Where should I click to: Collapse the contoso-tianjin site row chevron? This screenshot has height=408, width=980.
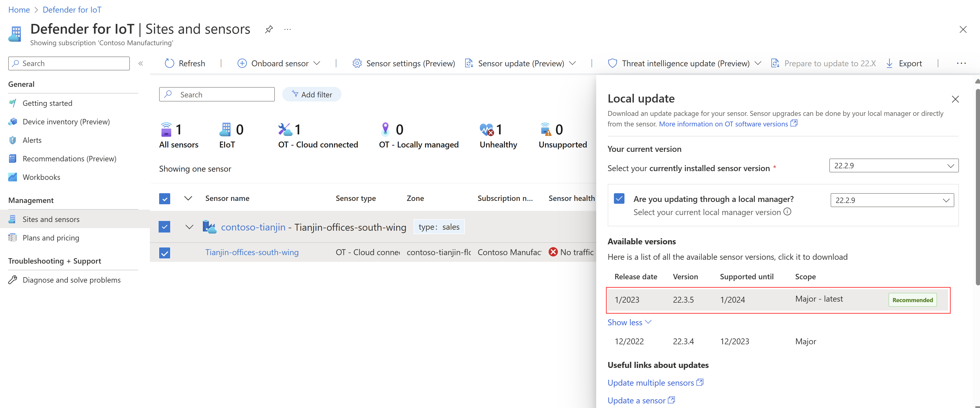[x=189, y=227]
